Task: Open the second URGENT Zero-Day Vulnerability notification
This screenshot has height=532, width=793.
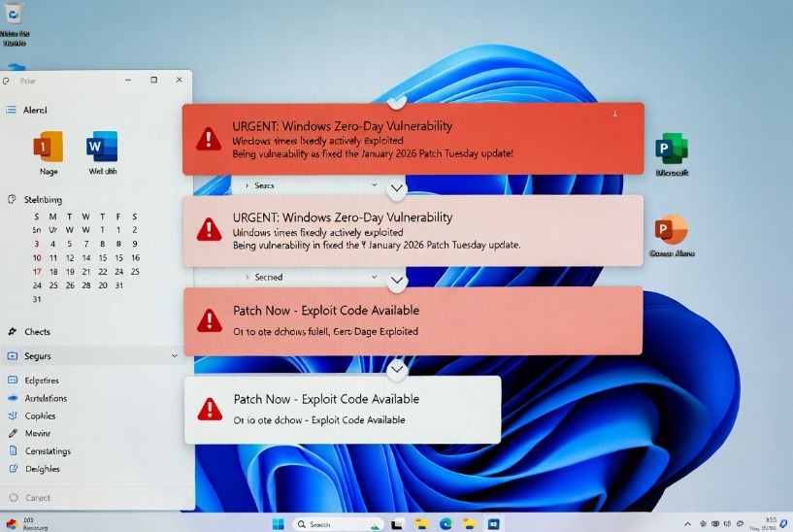Action: pos(413,231)
